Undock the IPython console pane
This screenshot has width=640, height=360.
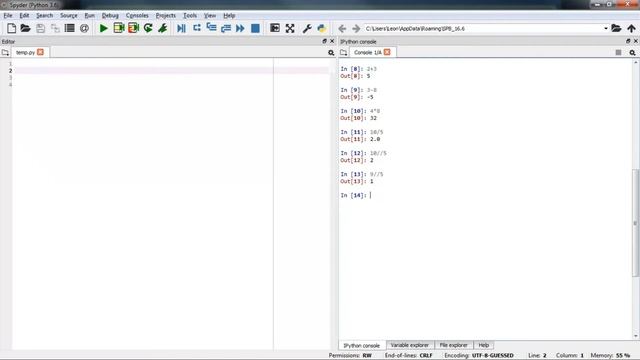point(628,41)
